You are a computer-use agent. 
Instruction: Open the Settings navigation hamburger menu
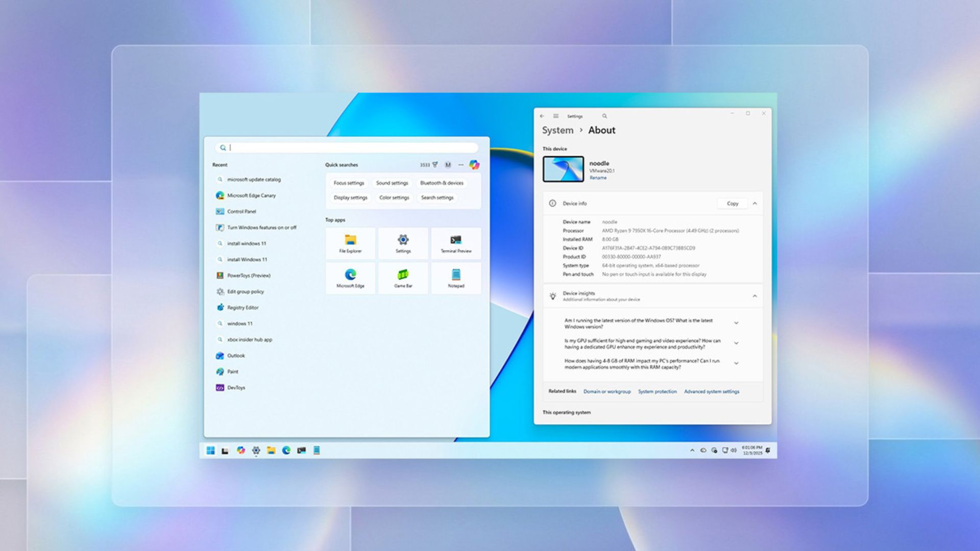click(x=555, y=116)
